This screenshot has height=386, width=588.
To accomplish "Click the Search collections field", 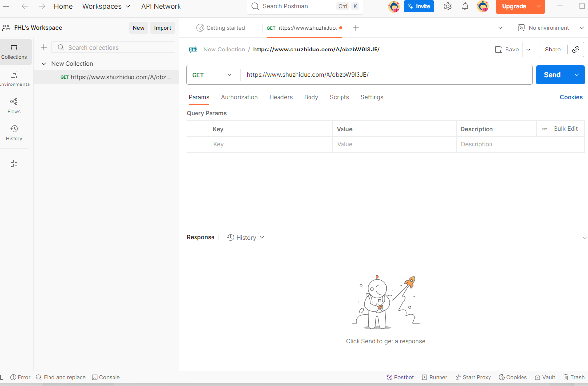I will (113, 47).
